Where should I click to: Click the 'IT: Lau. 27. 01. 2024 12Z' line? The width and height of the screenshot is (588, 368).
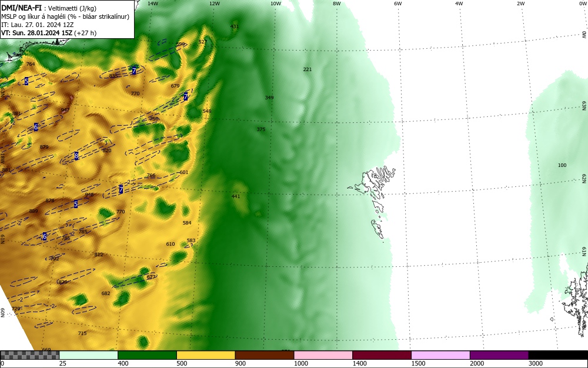pos(37,25)
